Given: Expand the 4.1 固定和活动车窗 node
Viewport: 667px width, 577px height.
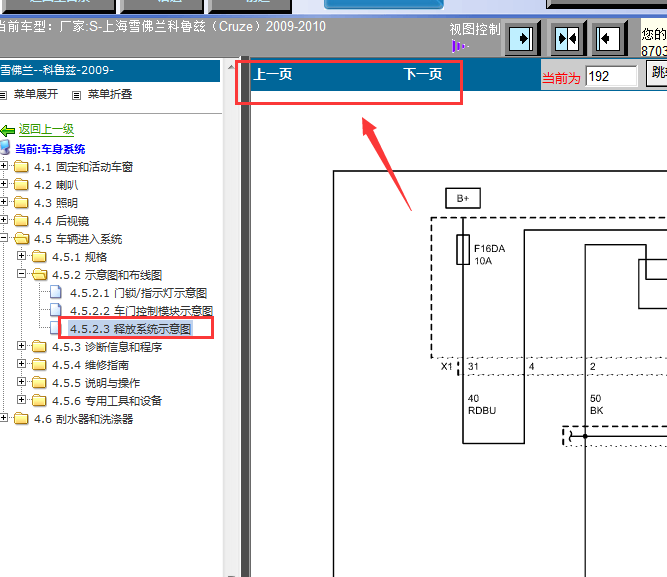Looking at the screenshot, I should 3,165.
